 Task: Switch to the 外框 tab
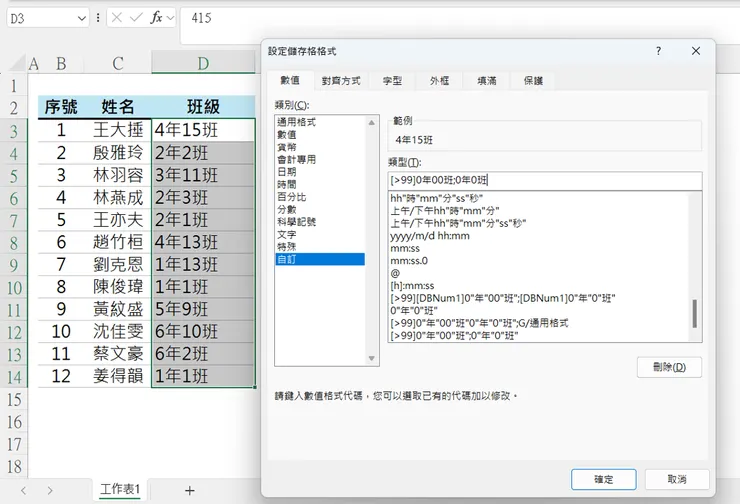439,81
